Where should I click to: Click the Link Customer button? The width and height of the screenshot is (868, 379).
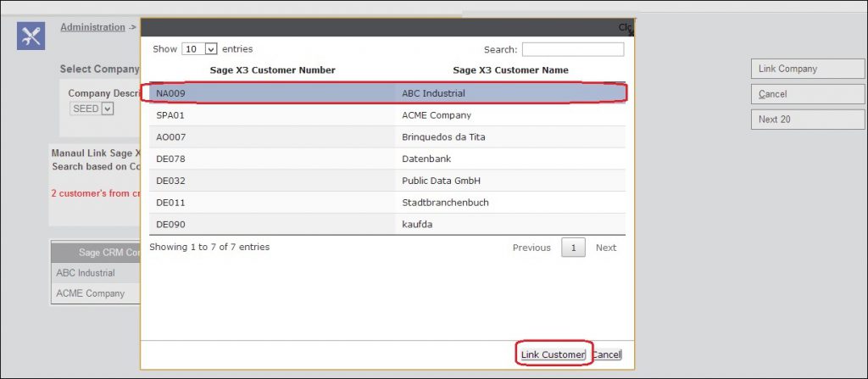pos(553,354)
